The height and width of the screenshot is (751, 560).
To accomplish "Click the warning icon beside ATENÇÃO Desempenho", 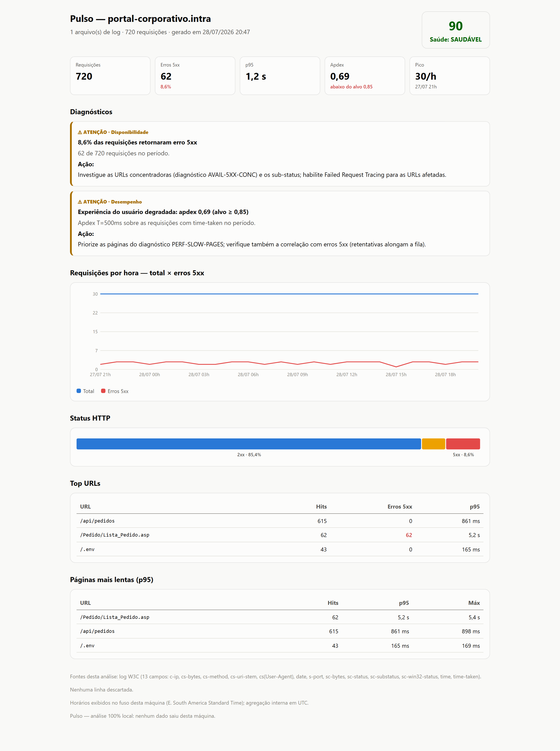I will pyautogui.click(x=80, y=202).
